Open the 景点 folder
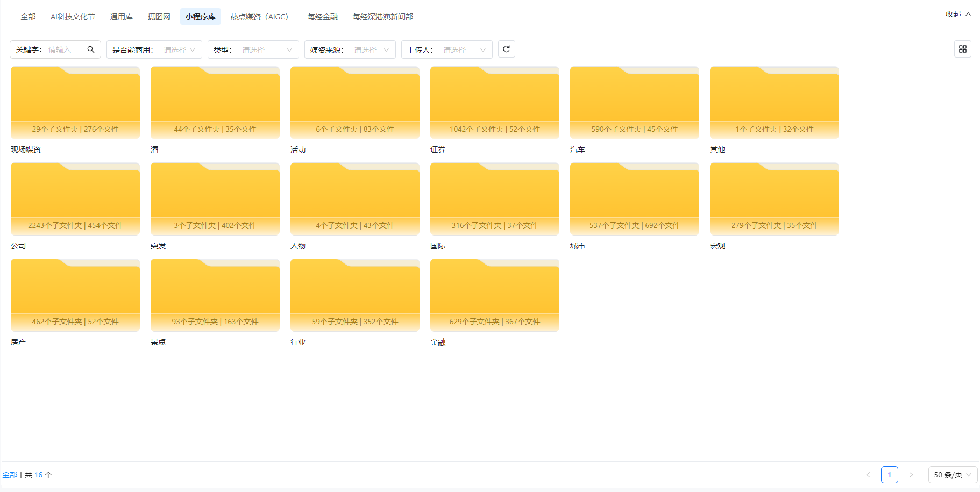The image size is (980, 492). 215,295
